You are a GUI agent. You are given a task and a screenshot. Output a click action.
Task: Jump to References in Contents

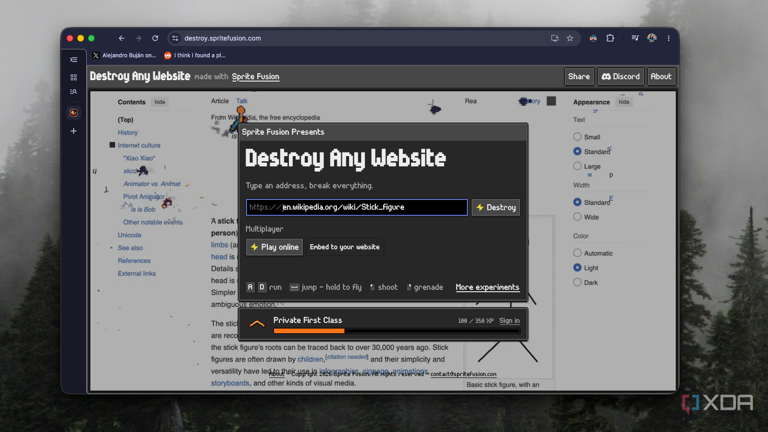[134, 261]
